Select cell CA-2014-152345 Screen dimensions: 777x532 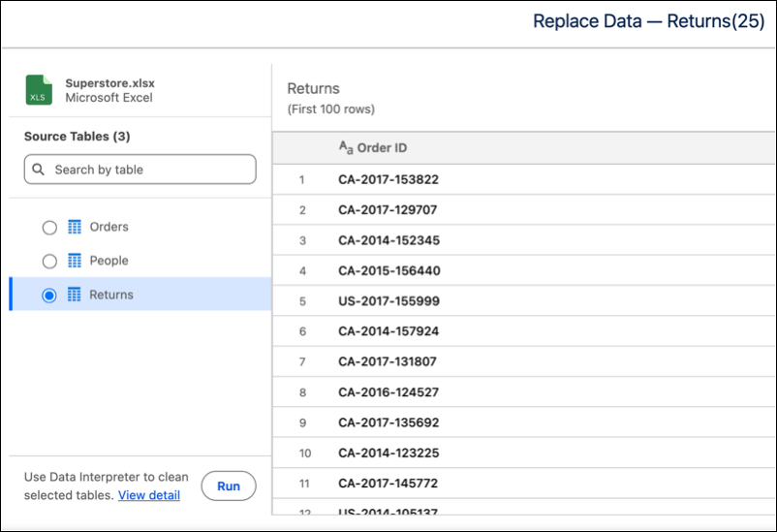389,240
